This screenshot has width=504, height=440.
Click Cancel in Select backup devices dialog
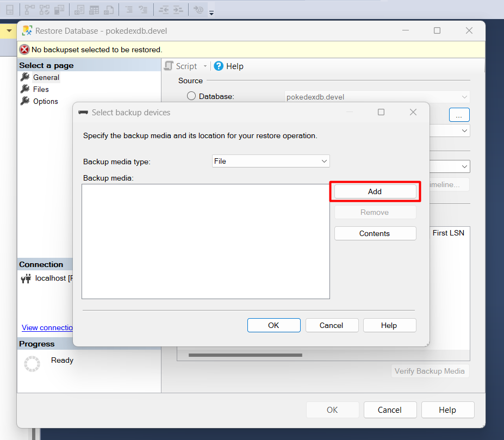click(331, 325)
